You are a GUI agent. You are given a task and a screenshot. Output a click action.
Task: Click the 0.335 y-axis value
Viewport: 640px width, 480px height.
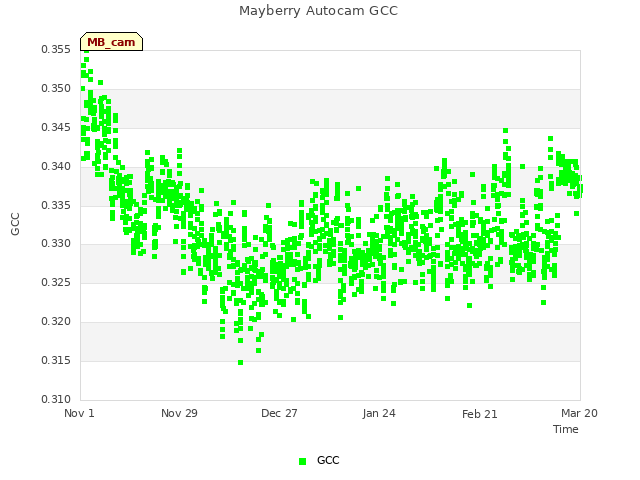coord(56,205)
